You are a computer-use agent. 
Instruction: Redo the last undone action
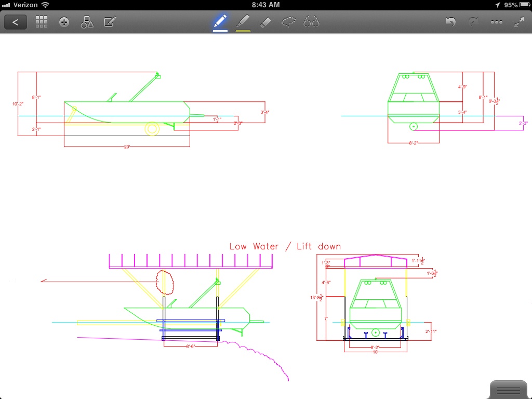tap(473, 22)
